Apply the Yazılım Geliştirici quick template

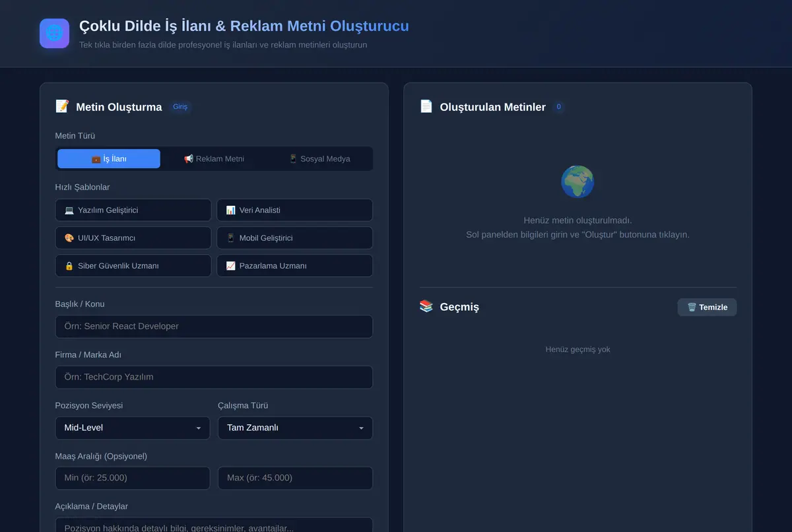pos(133,210)
